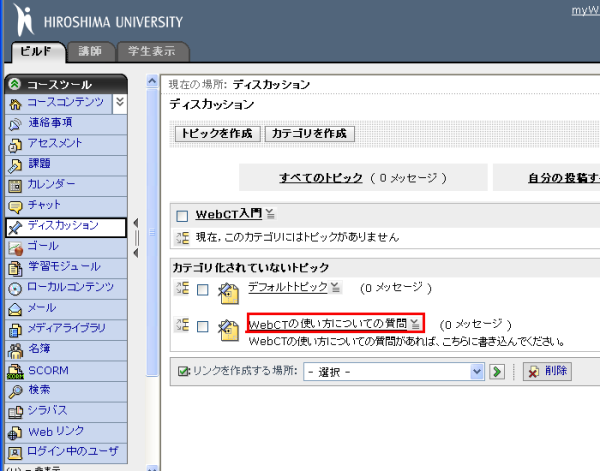Click the envelope icon beside メール
This screenshot has width=600, height=471.
coord(15,310)
